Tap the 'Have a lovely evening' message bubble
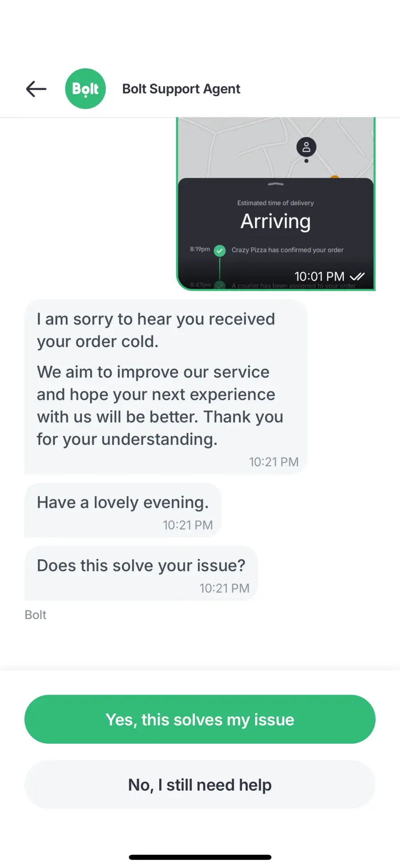This screenshot has height=868, width=400. pos(123,510)
